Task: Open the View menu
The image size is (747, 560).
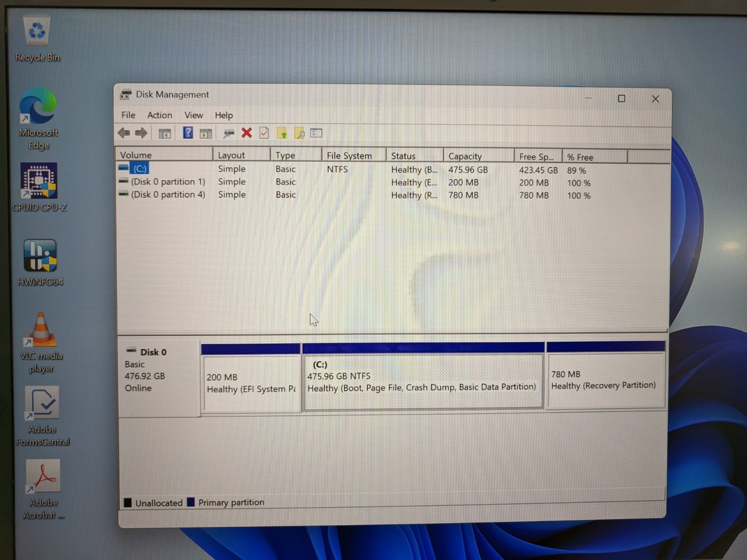Action: point(193,115)
